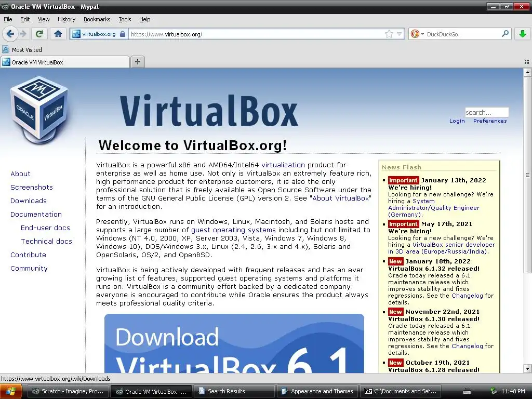Image resolution: width=532 pixels, height=399 pixels.
Task: Click the vertical scrollbar thumb
Action: coord(527,175)
